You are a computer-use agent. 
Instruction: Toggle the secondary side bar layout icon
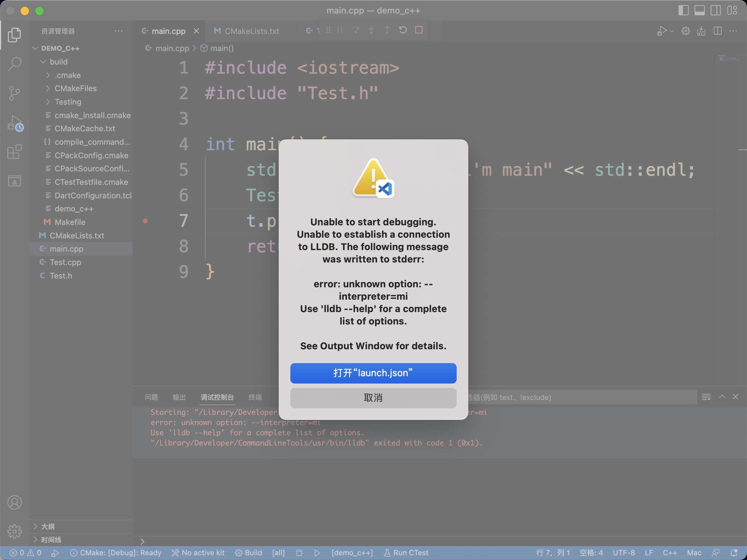coord(716,10)
